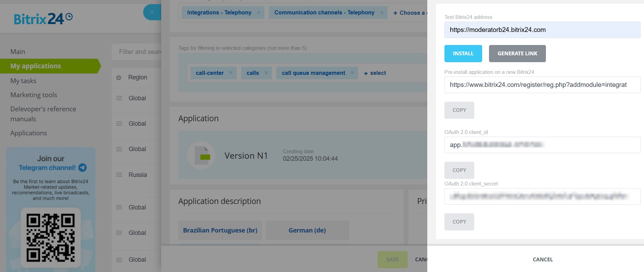644x272 pixels.
Task: Open the first Global row menu
Action: [119, 98]
